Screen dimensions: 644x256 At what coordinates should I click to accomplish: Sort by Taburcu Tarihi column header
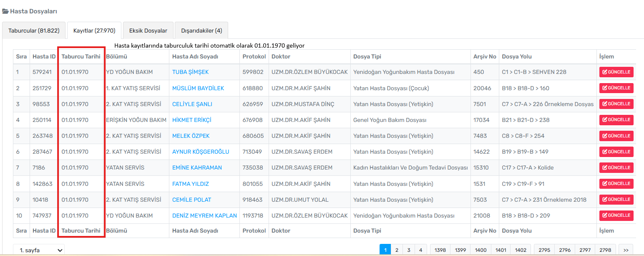(81, 57)
